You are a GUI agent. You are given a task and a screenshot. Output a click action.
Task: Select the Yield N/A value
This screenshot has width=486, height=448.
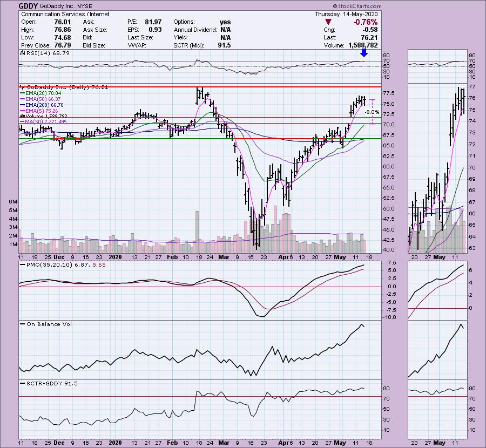[225, 37]
